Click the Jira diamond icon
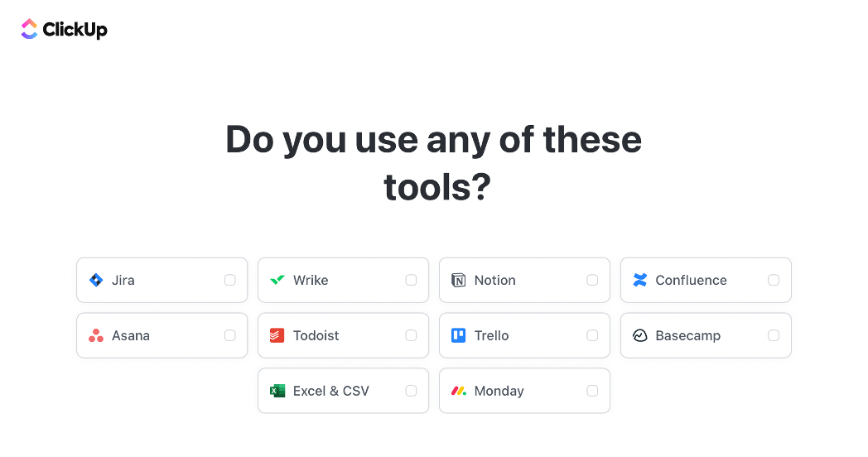 [x=96, y=280]
